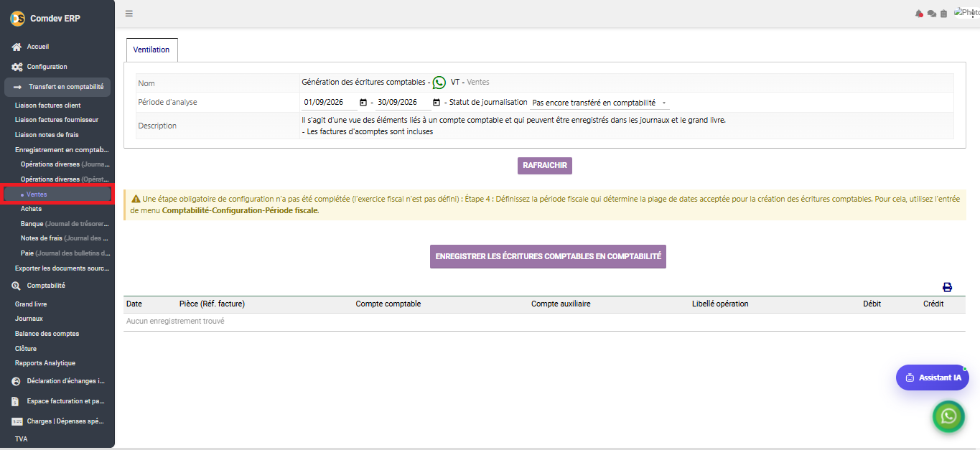Open Paie journal des bulletins

pyautogui.click(x=65, y=253)
